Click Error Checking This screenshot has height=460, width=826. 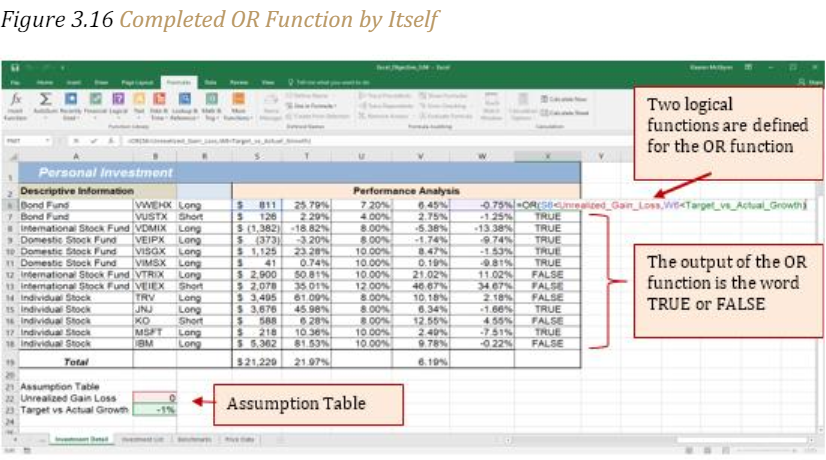click(444, 106)
